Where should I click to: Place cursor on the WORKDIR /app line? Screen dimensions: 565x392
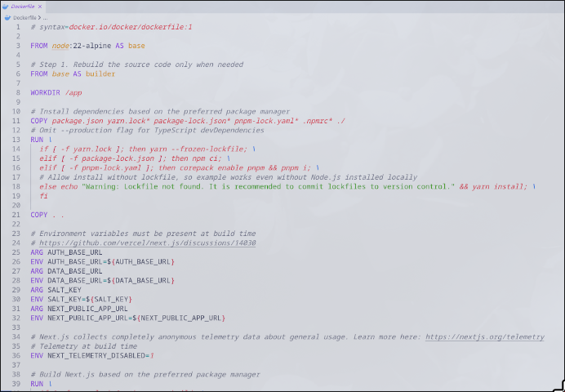(x=56, y=92)
